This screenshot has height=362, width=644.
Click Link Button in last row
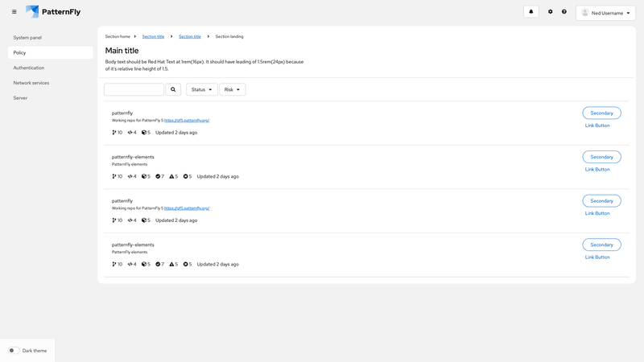coord(597,257)
